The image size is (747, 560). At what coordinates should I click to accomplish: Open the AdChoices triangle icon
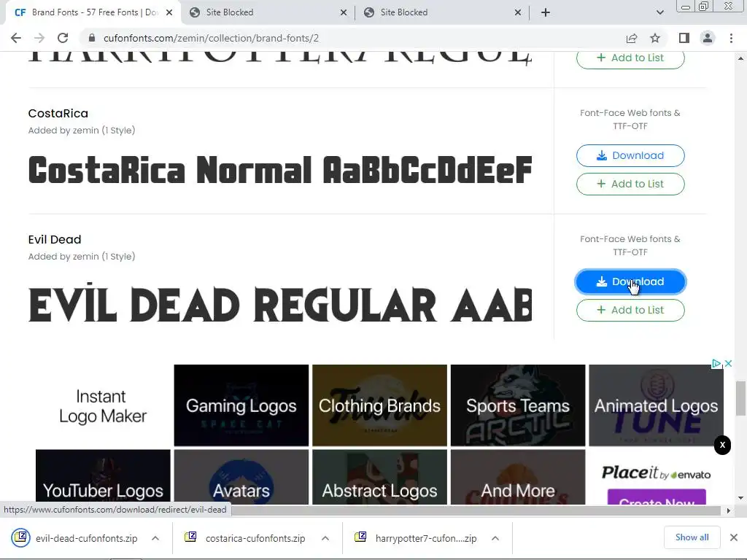tap(716, 364)
